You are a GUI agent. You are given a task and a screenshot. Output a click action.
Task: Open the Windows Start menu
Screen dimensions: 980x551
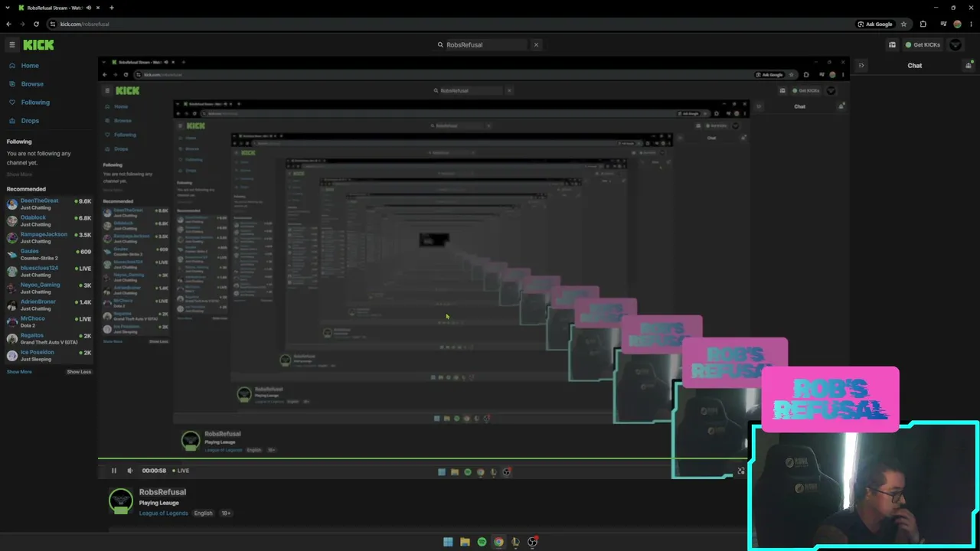click(x=448, y=542)
